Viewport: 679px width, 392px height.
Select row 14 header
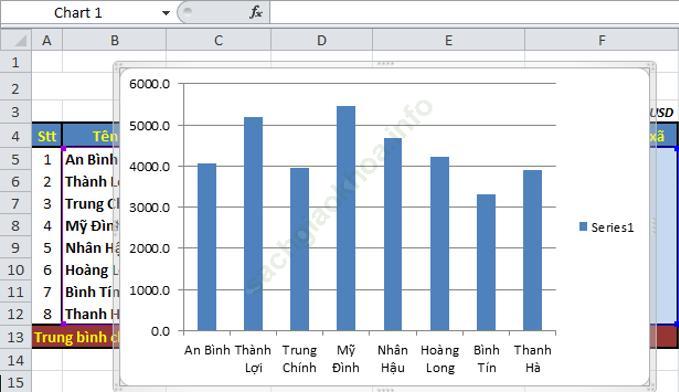16,360
